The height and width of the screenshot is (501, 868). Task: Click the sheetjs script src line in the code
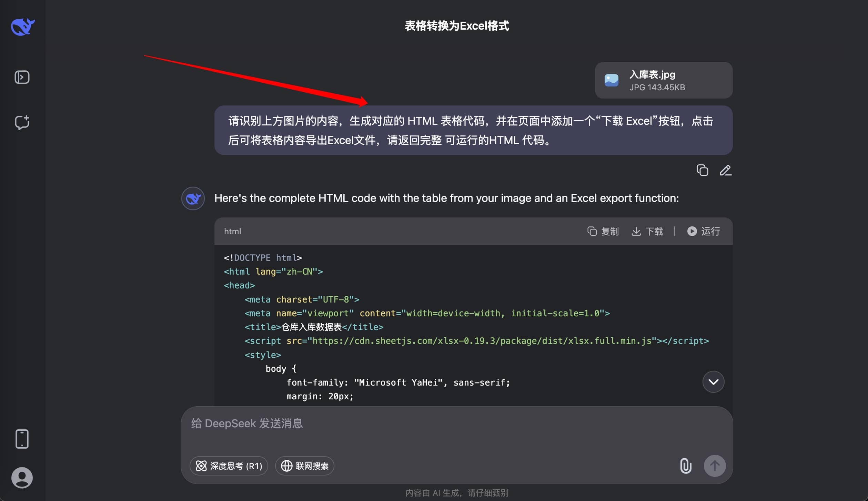(477, 341)
